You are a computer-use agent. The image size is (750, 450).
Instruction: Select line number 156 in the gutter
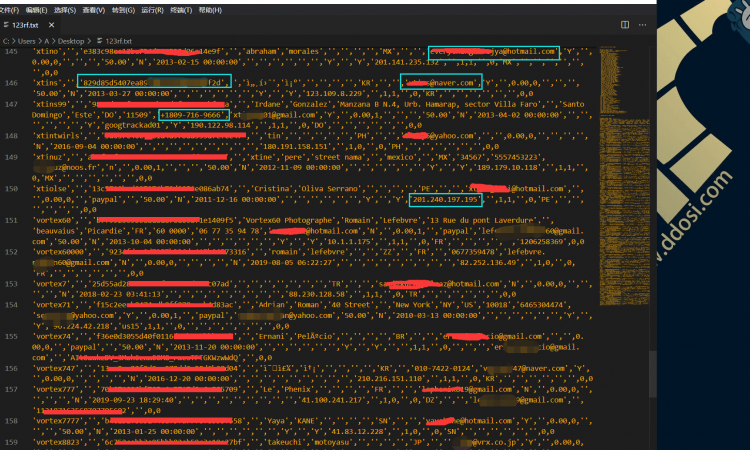click(x=11, y=368)
